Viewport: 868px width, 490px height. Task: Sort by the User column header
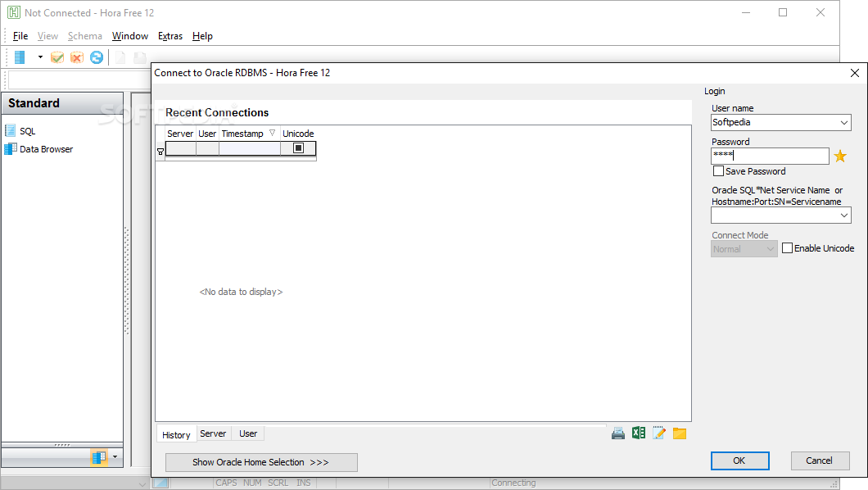coord(208,134)
